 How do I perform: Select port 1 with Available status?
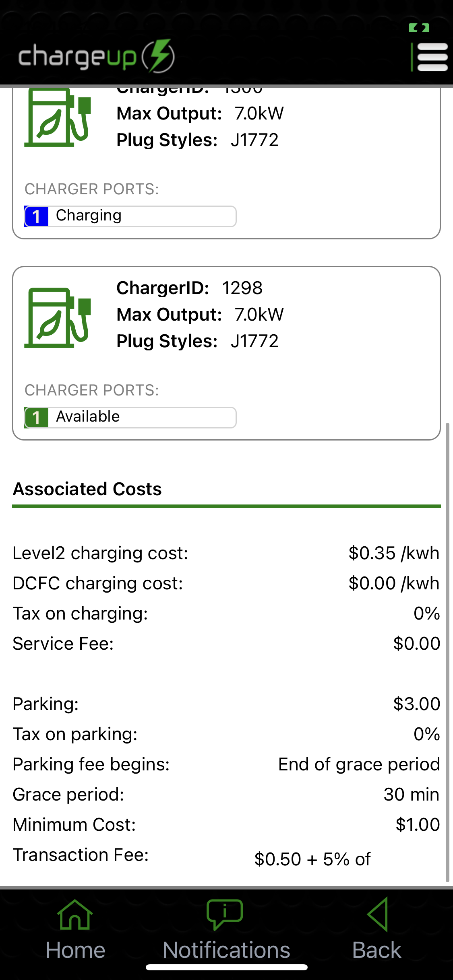(x=130, y=417)
